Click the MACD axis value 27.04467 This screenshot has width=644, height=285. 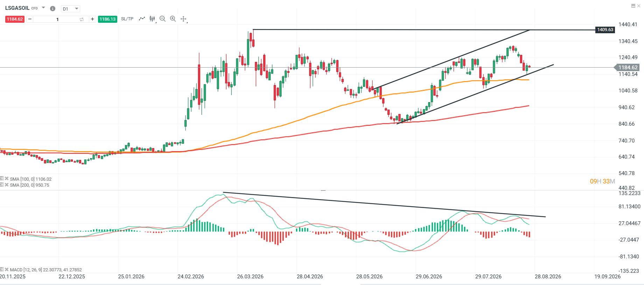pyautogui.click(x=629, y=223)
